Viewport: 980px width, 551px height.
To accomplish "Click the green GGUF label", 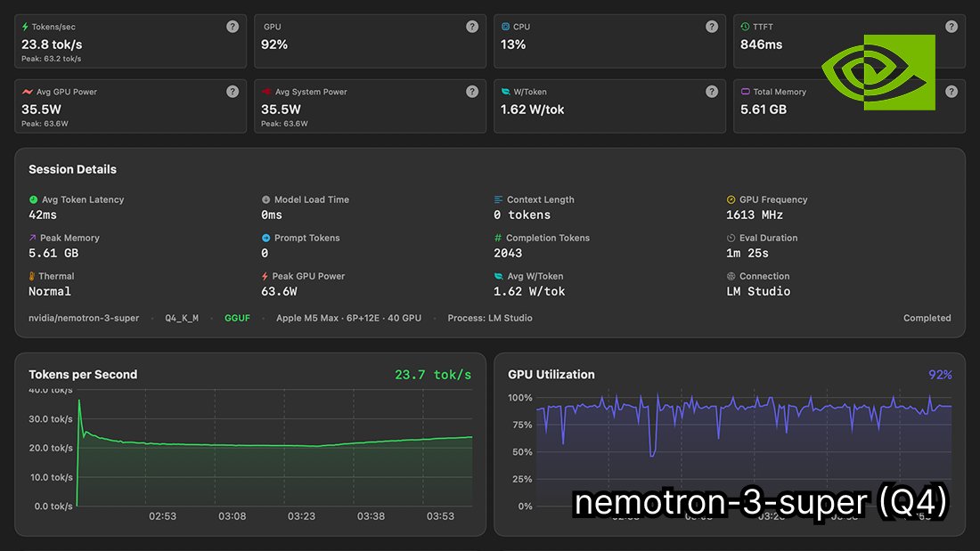I will [x=237, y=318].
